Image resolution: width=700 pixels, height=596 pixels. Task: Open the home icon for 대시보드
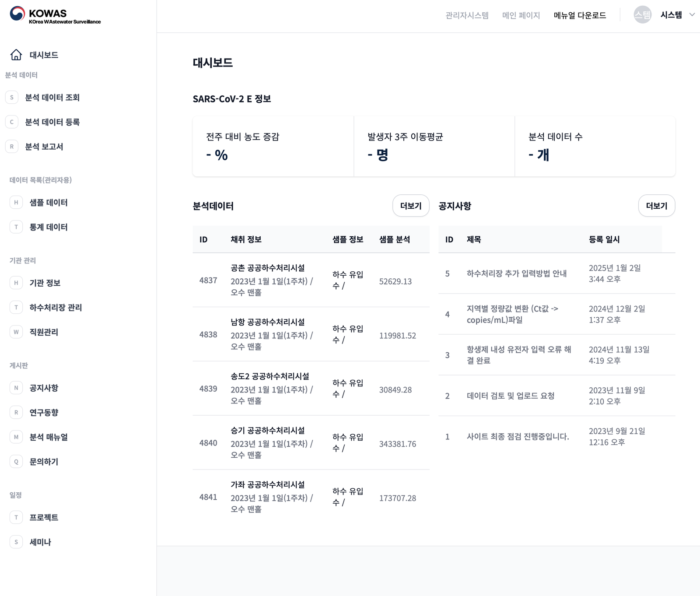(x=16, y=55)
